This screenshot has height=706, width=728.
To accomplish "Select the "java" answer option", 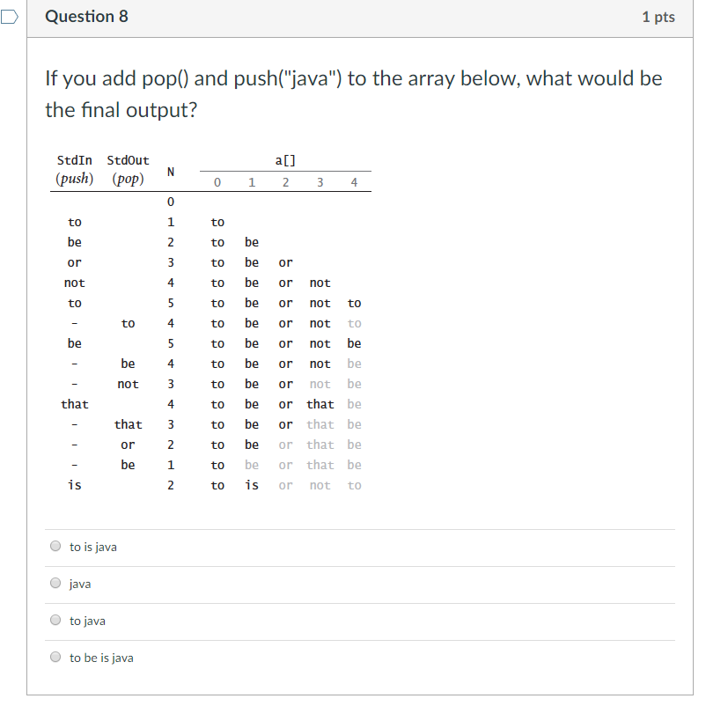I will point(55,583).
